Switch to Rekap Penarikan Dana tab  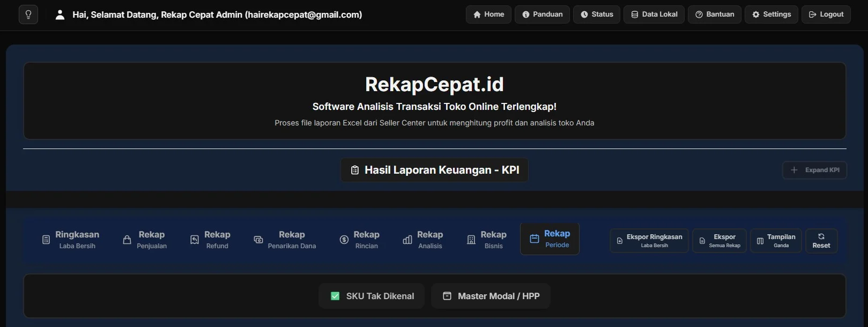(x=285, y=240)
